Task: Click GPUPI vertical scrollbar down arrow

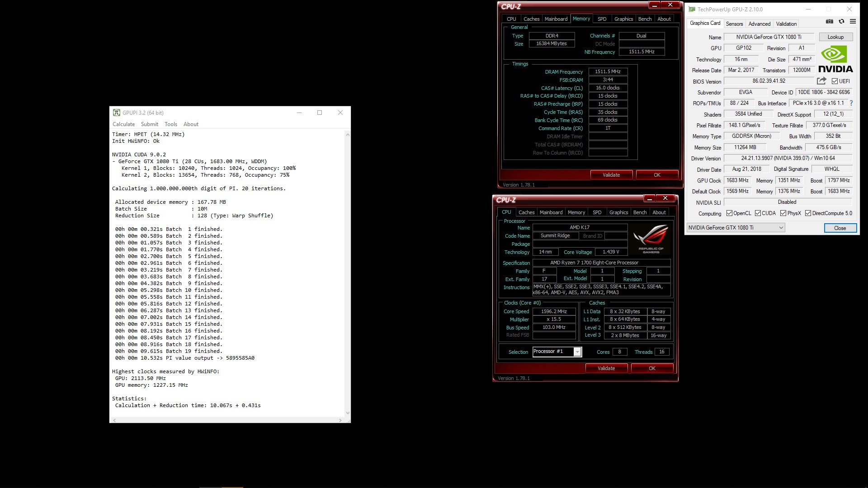Action: coord(348,413)
